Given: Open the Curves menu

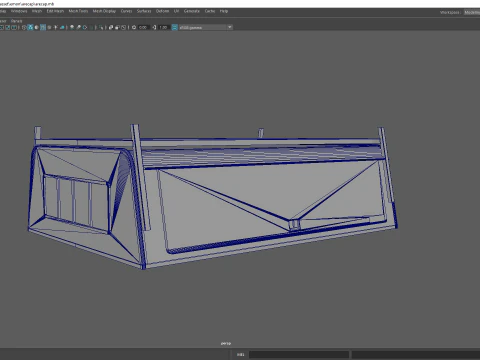Looking at the screenshot, I should pyautogui.click(x=126, y=11).
